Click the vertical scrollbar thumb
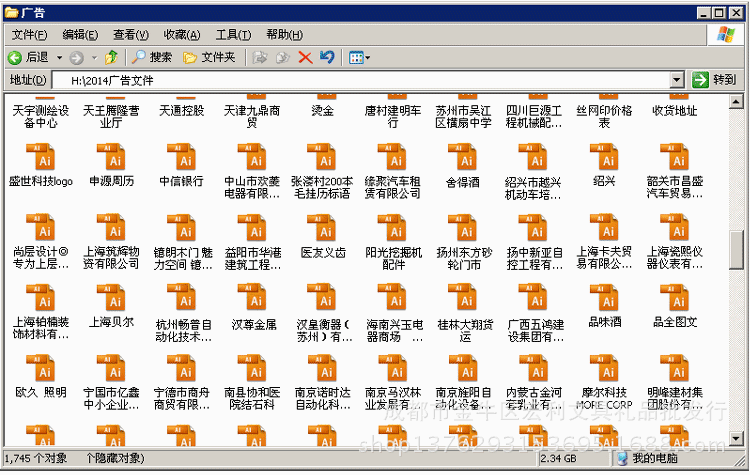Image resolution: width=750 pixels, height=475 pixels. 736,250
